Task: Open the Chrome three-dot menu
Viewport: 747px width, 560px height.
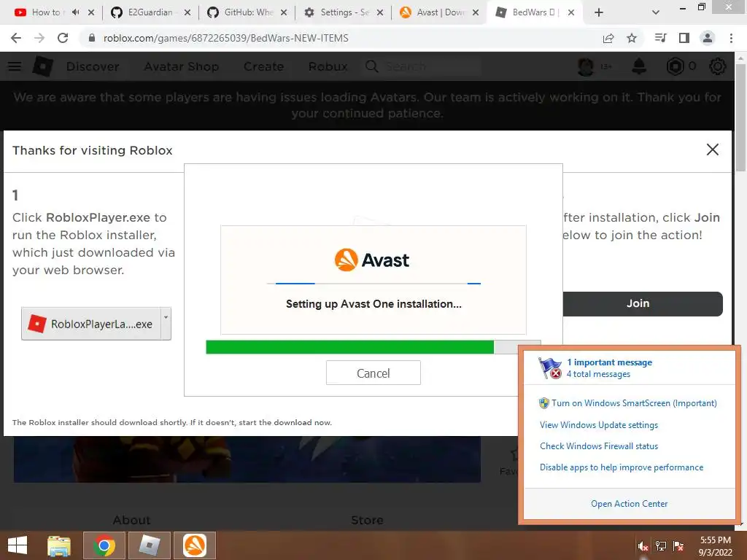Action: [x=731, y=38]
